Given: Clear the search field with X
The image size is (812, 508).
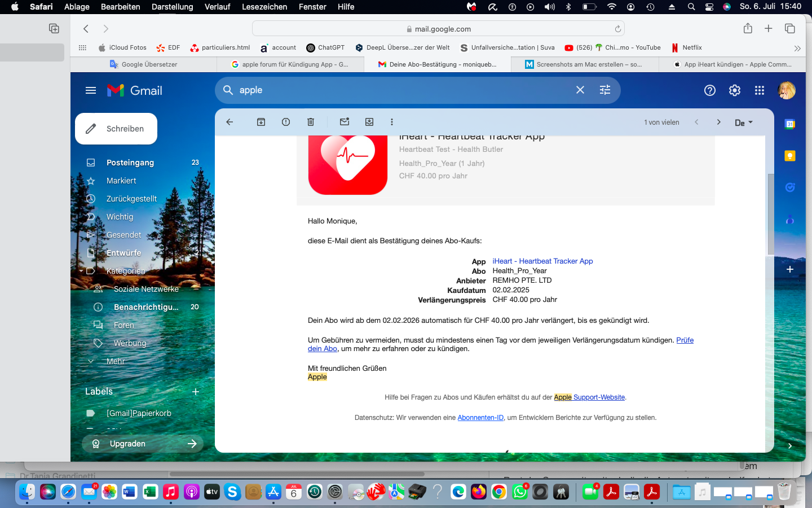Looking at the screenshot, I should tap(580, 90).
